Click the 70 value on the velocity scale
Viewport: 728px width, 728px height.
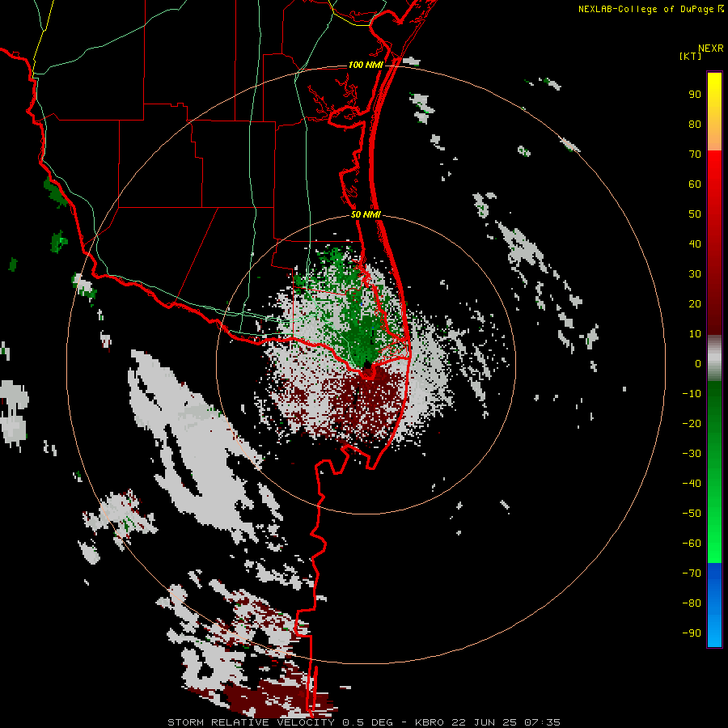(695, 154)
